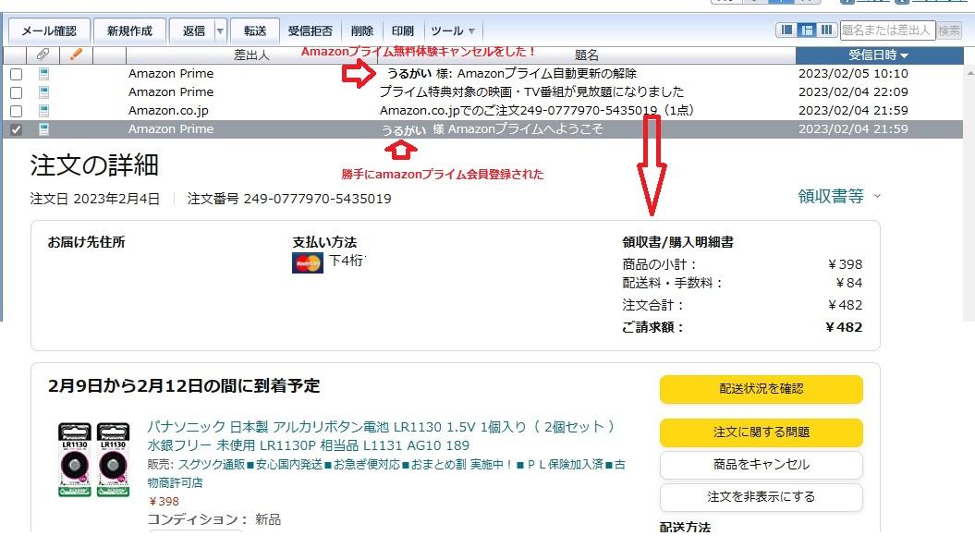Click the 商品をキャンセル button
Viewport: 975px width, 560px height.
[x=762, y=465]
